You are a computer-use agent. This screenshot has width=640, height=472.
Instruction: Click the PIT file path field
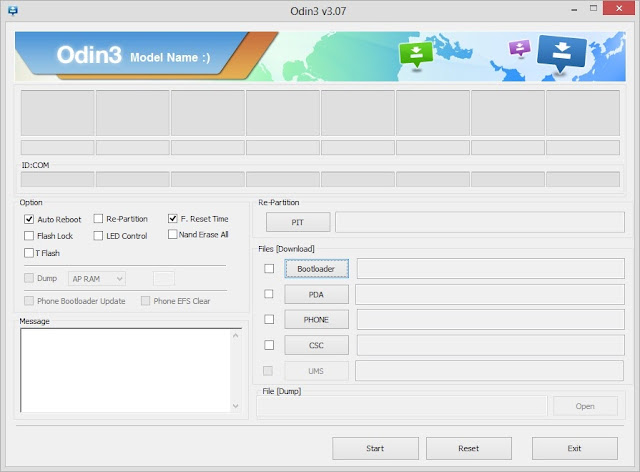coord(480,222)
